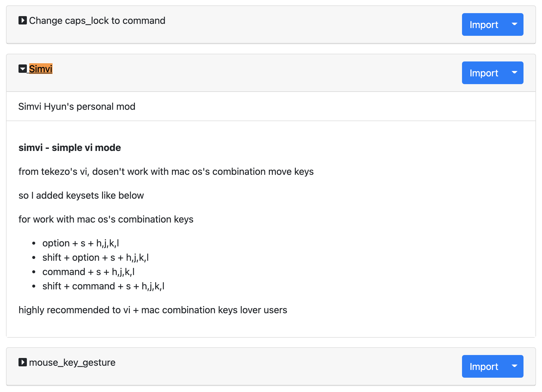Collapse the Simvi section via its triangle icon

click(x=22, y=69)
